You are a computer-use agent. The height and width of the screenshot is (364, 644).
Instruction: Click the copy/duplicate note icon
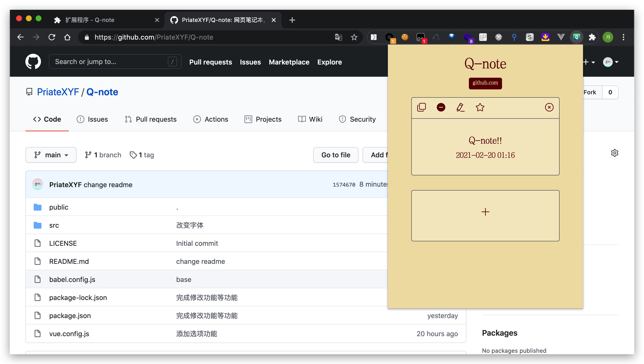(x=422, y=107)
